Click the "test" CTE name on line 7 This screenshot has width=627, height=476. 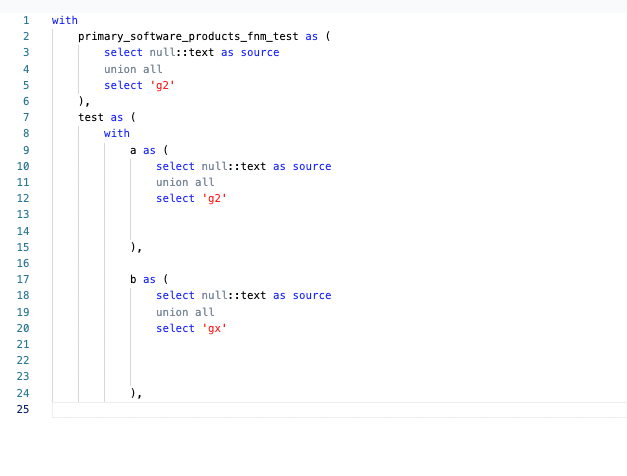91,117
